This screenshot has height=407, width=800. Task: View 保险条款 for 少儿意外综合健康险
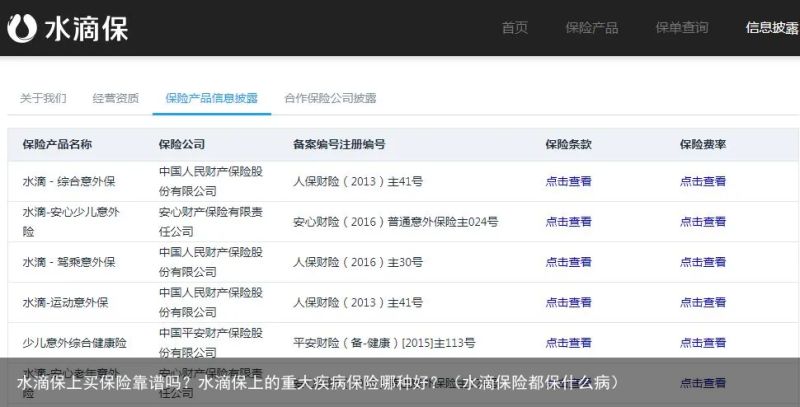568,342
